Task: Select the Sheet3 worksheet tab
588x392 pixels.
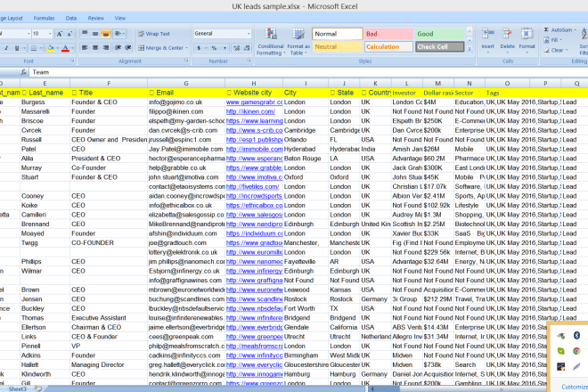Action: (x=17, y=388)
